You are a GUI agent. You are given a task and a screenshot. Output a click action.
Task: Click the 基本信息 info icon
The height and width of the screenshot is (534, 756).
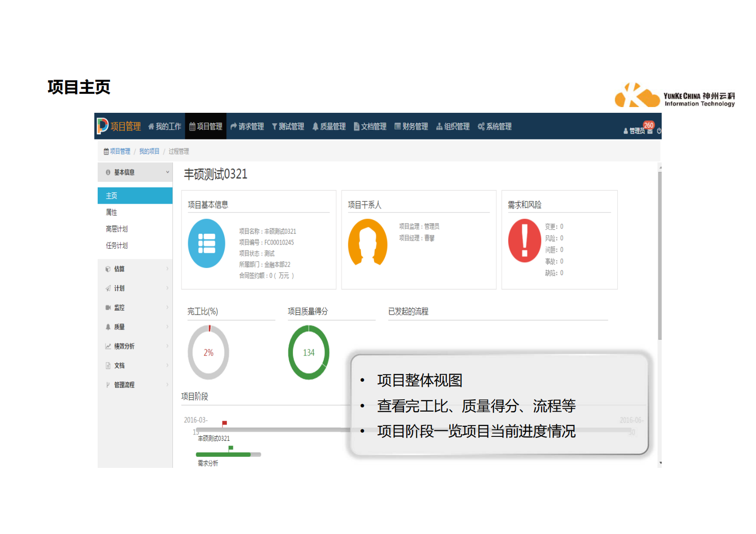tap(108, 172)
